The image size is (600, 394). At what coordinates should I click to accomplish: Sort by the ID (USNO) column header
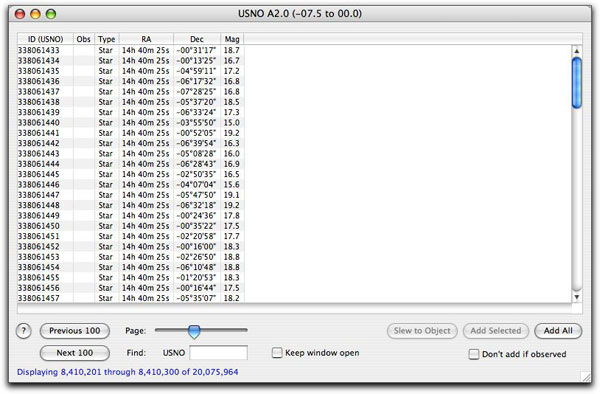[46, 39]
